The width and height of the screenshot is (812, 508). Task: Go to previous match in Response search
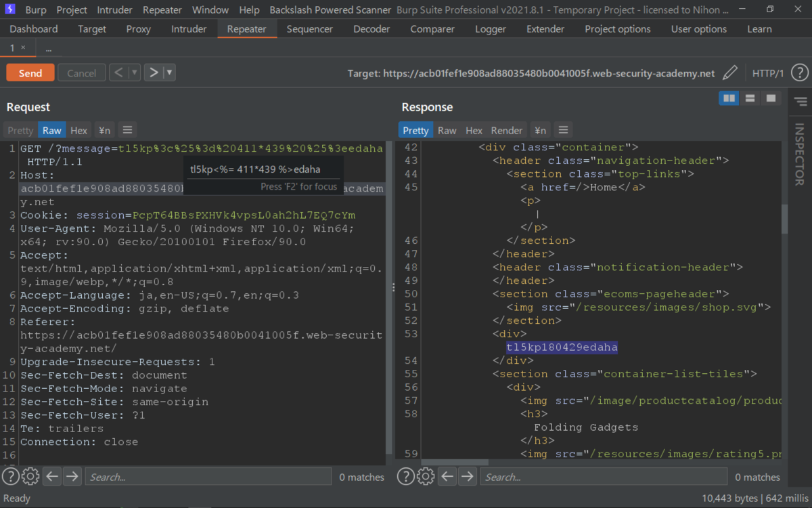coord(447,476)
